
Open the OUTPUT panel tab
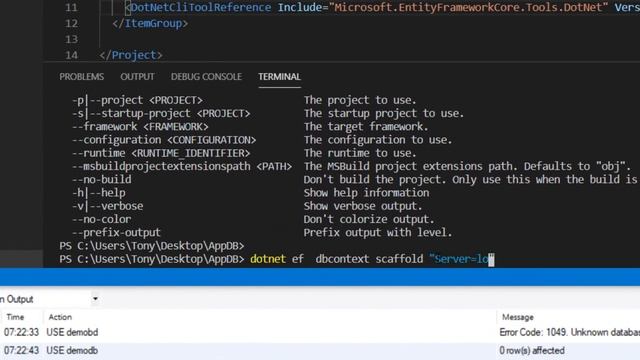(137, 77)
